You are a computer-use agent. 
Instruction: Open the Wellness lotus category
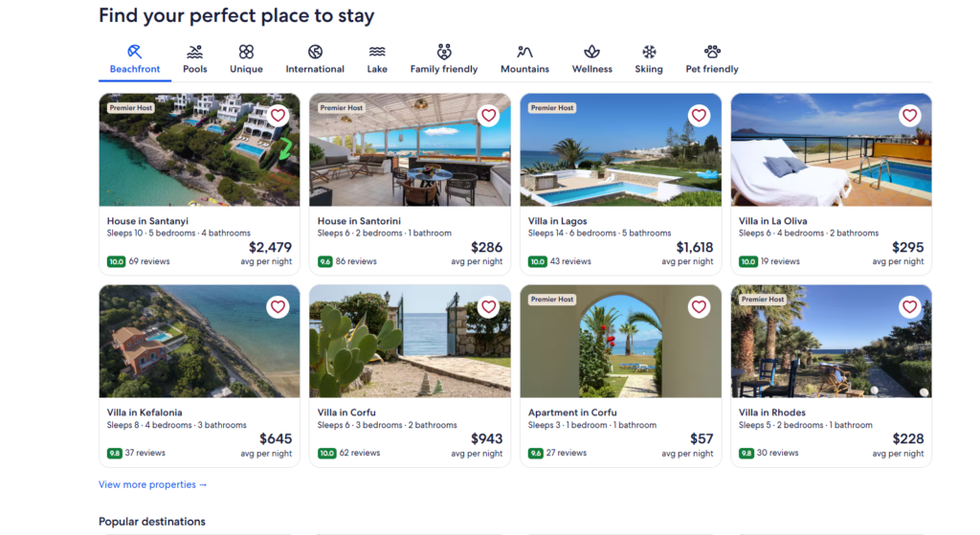[591, 53]
